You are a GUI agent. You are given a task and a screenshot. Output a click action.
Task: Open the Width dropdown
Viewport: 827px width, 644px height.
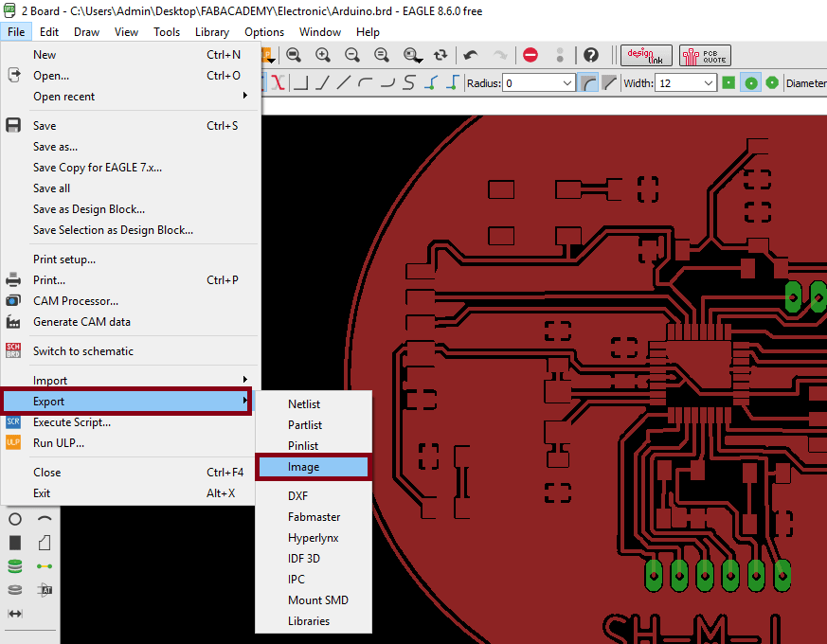[x=709, y=83]
